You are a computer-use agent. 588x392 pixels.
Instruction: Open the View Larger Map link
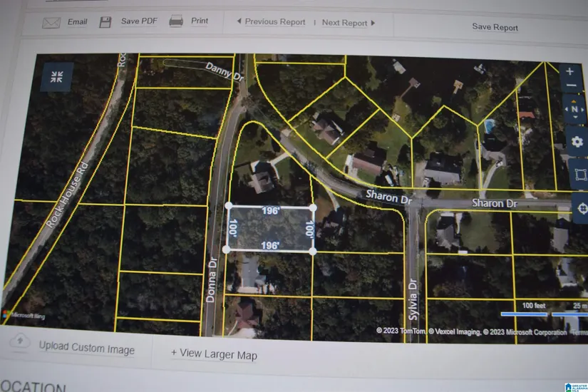click(214, 354)
